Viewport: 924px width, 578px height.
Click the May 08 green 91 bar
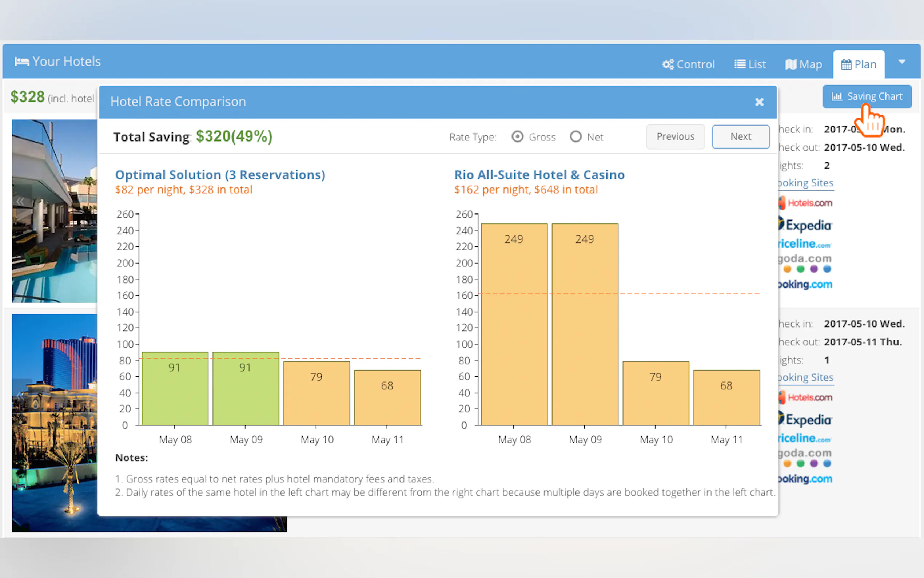[x=175, y=388]
